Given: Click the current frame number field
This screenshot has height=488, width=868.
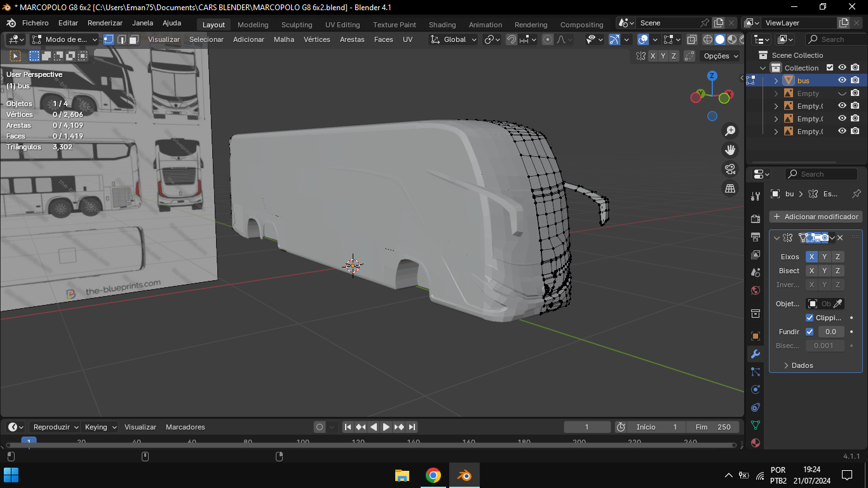Looking at the screenshot, I should [587, 427].
